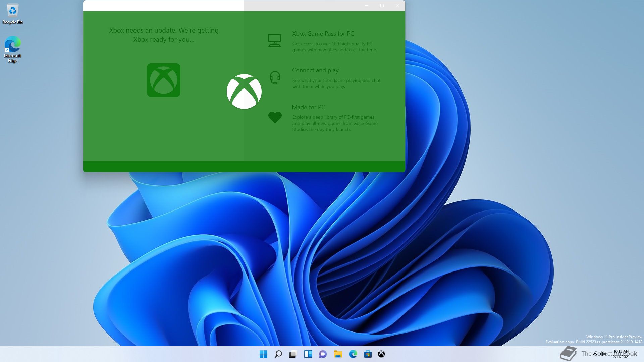Open Teams Chat from the taskbar
The width and height of the screenshot is (644, 362).
click(x=323, y=354)
